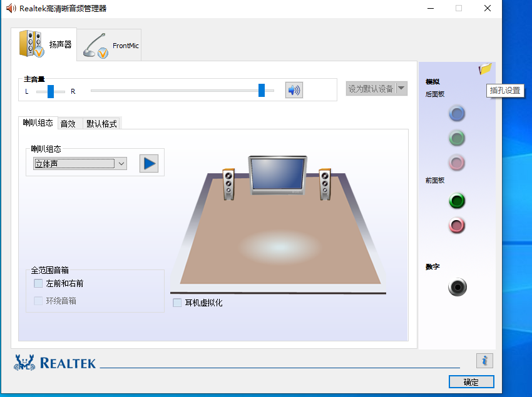This screenshot has width=532, height=397.
Task: Click the digital output jack icon
Action: [x=458, y=287]
